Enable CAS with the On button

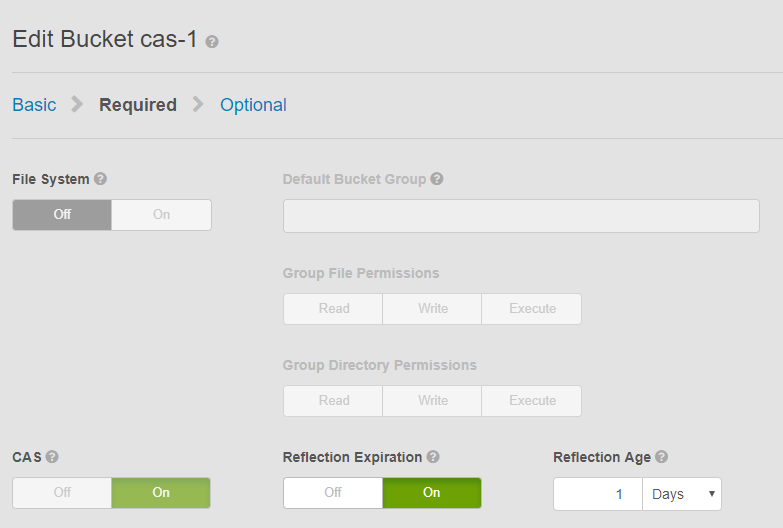[x=161, y=493]
